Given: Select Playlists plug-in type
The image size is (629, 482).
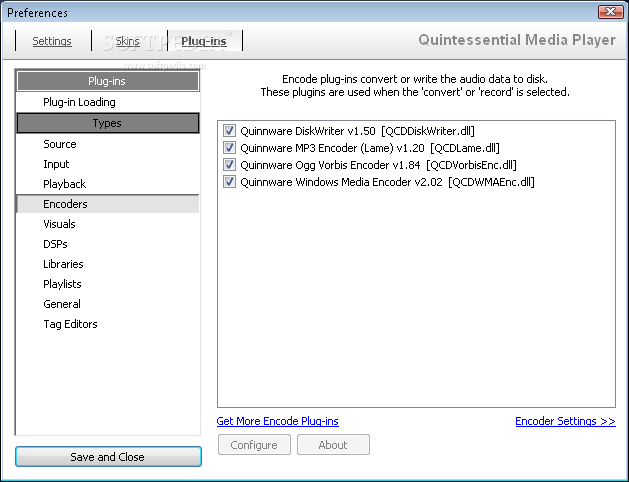Looking at the screenshot, I should (108, 284).
